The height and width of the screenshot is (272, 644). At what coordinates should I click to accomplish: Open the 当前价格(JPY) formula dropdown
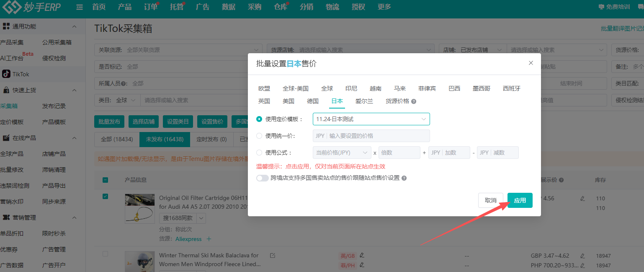[342, 153]
